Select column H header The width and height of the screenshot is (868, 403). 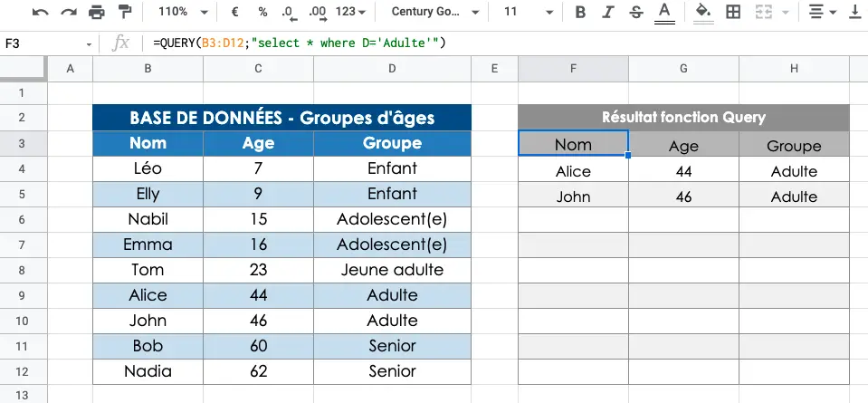pos(794,69)
